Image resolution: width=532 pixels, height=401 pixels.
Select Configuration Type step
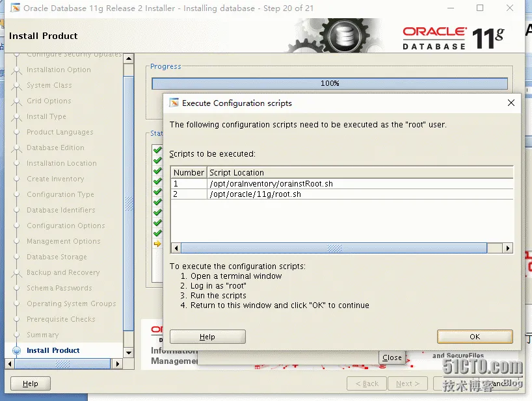click(60, 194)
